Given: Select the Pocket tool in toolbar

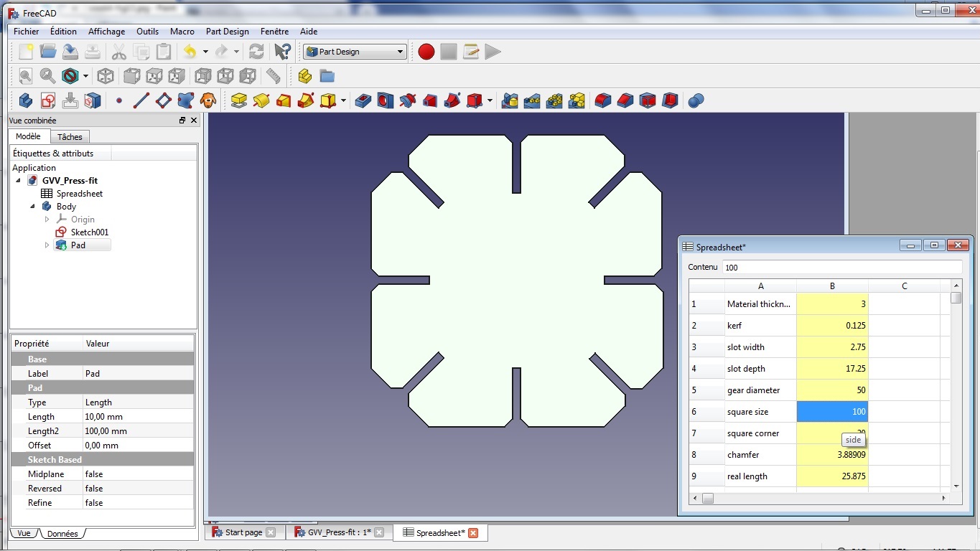Looking at the screenshot, I should click(363, 100).
